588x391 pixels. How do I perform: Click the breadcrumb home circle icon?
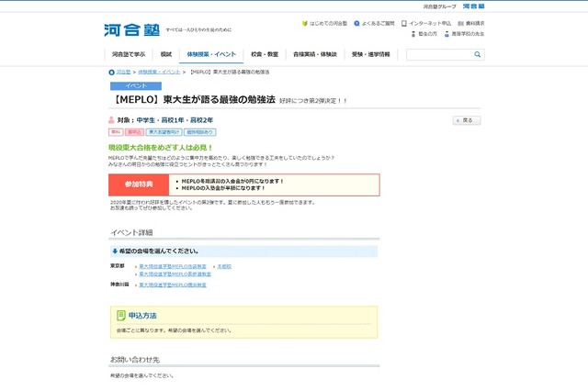(111, 73)
